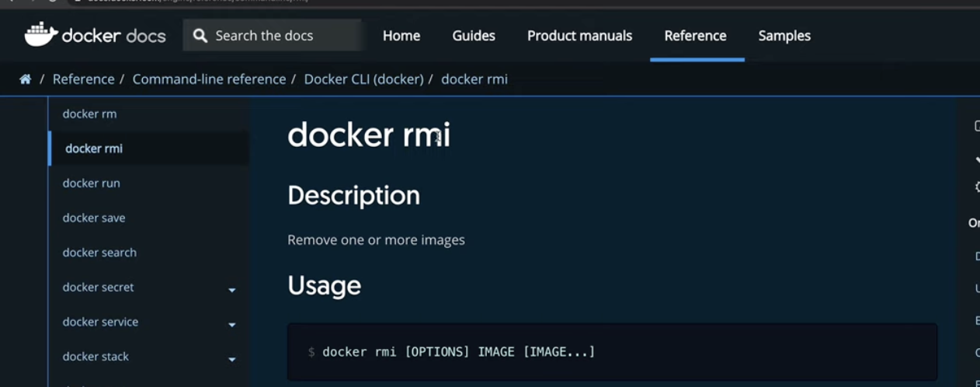The image size is (980, 387).
Task: Open docker rm in the sidebar
Action: pyautogui.click(x=89, y=113)
